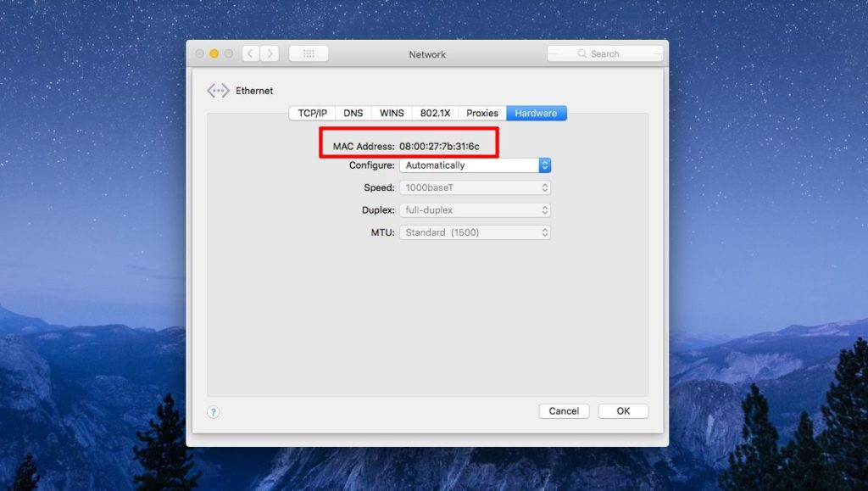
Task: Open the Speed dropdown showing 1000baseT
Action: pyautogui.click(x=475, y=187)
